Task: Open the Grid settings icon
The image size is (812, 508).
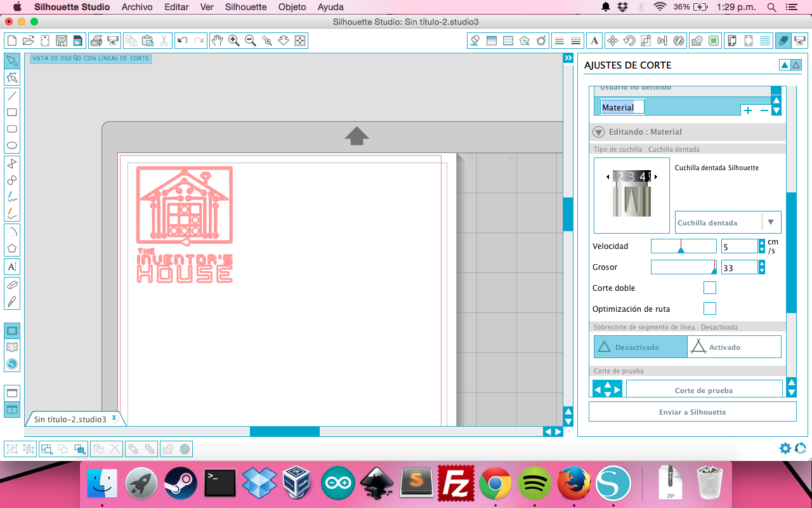Action: point(766,41)
